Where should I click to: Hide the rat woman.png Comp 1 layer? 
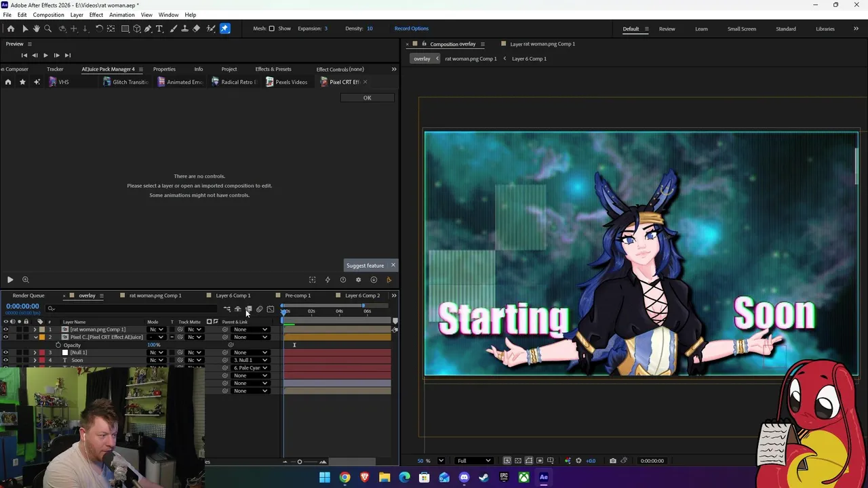point(5,329)
